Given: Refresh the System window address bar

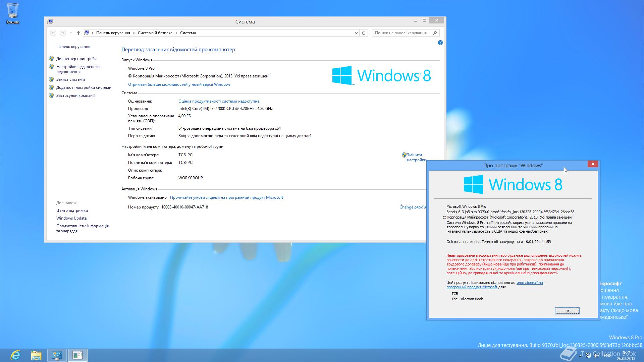Looking at the screenshot, I should (364, 33).
